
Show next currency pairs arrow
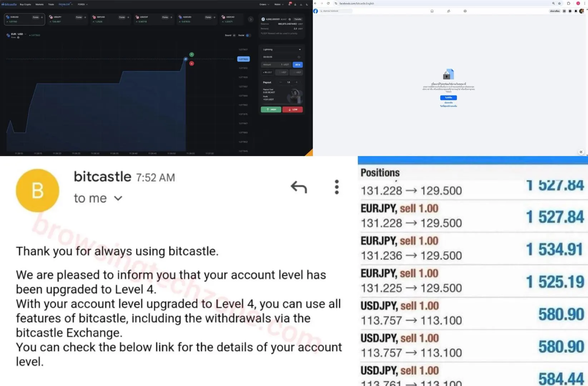tap(251, 19)
